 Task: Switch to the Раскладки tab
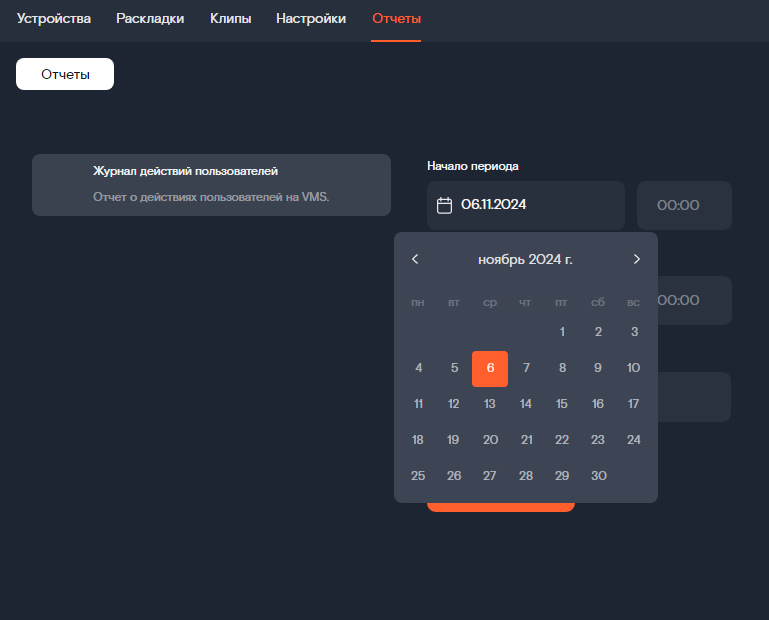[x=150, y=19]
